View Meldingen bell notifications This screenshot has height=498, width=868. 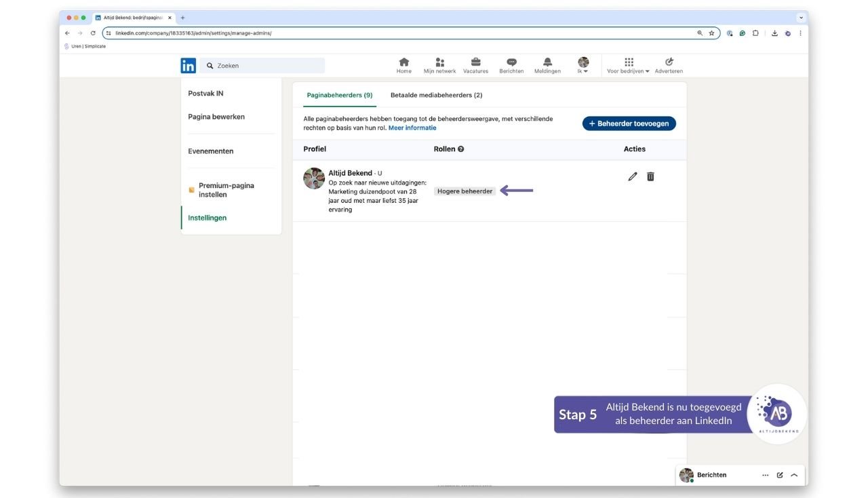pos(547,62)
